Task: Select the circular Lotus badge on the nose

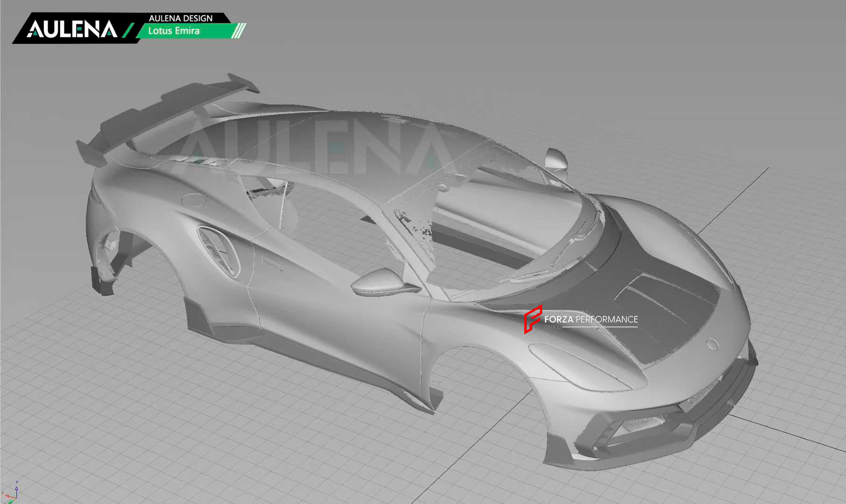Action: [x=712, y=344]
